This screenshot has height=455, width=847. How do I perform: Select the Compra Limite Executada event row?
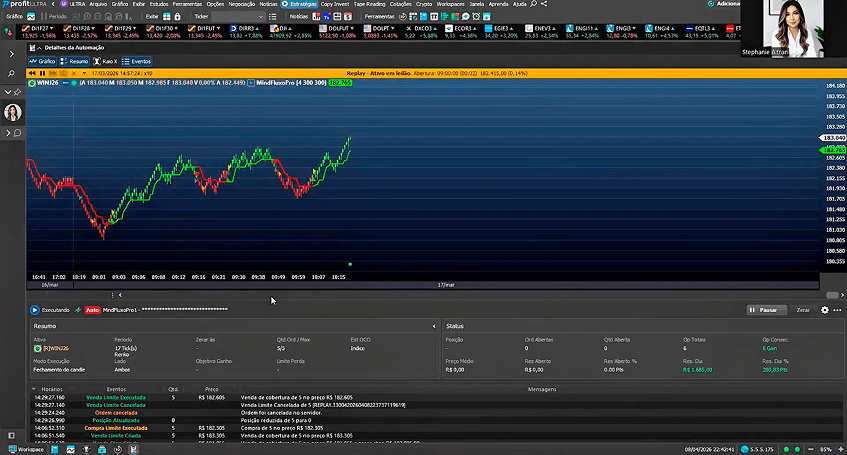click(438, 428)
